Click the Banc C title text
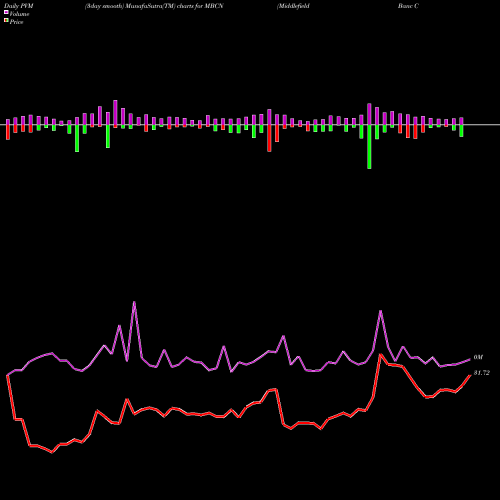This screenshot has width=500, height=500. 408,6
